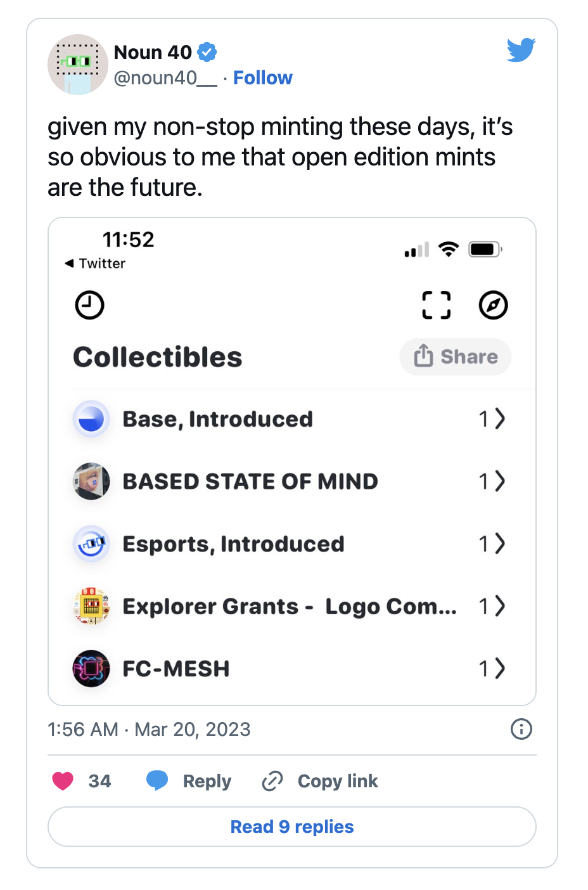Like the tweet with the heart

point(63,781)
